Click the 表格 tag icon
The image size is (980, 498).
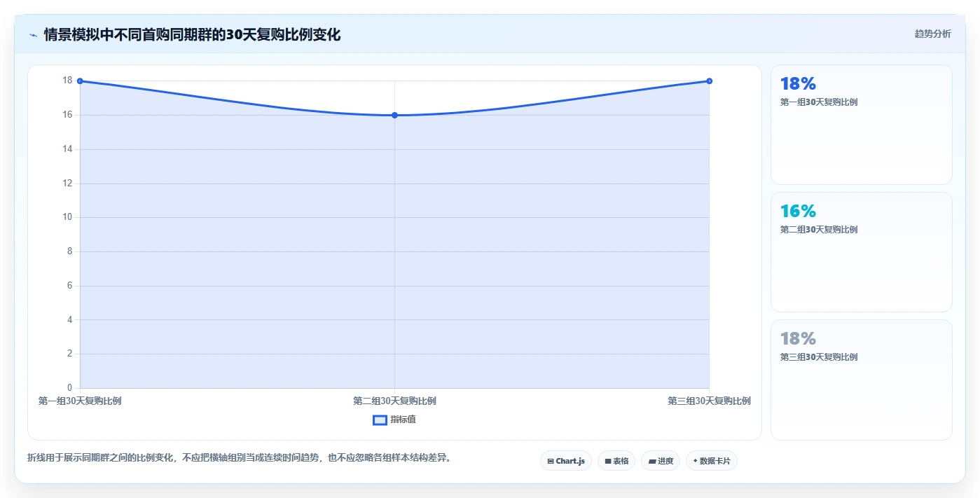click(x=608, y=461)
